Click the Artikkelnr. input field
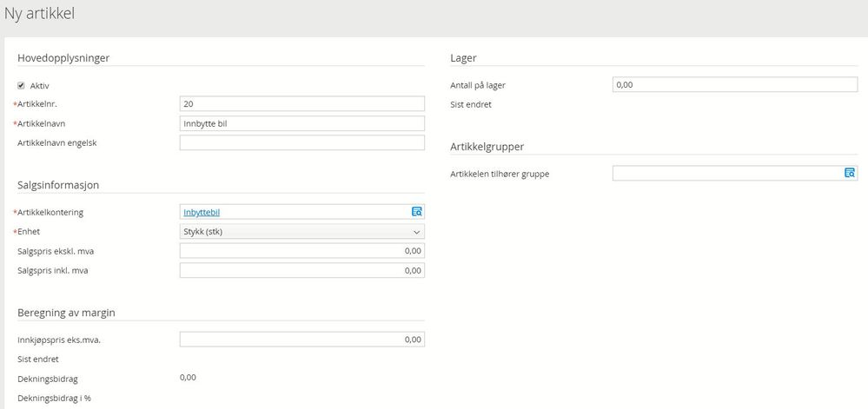 [301, 104]
